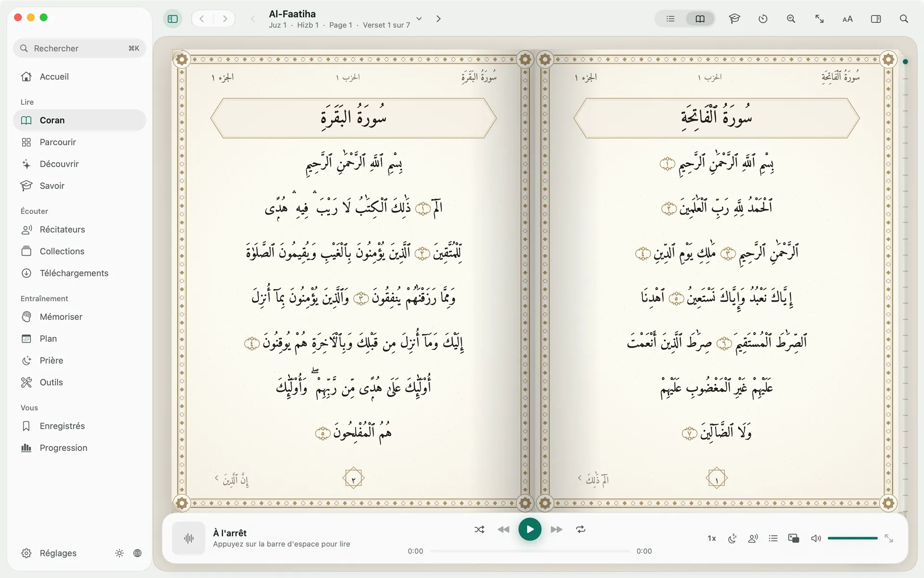Toggle the light theme sun icon
This screenshot has height=578, width=924.
click(x=119, y=553)
